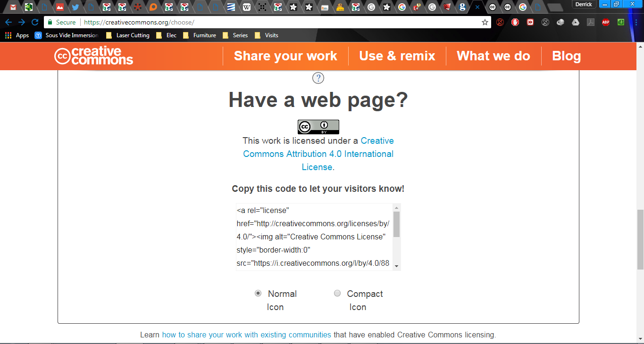Open the Visits bookmark folder
The width and height of the screenshot is (644, 344).
[267, 35]
